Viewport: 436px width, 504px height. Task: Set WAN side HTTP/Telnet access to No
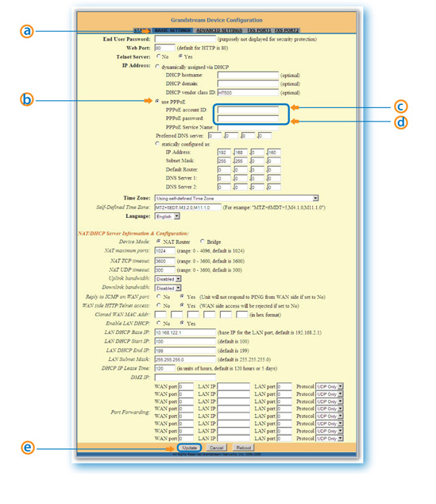(159, 305)
